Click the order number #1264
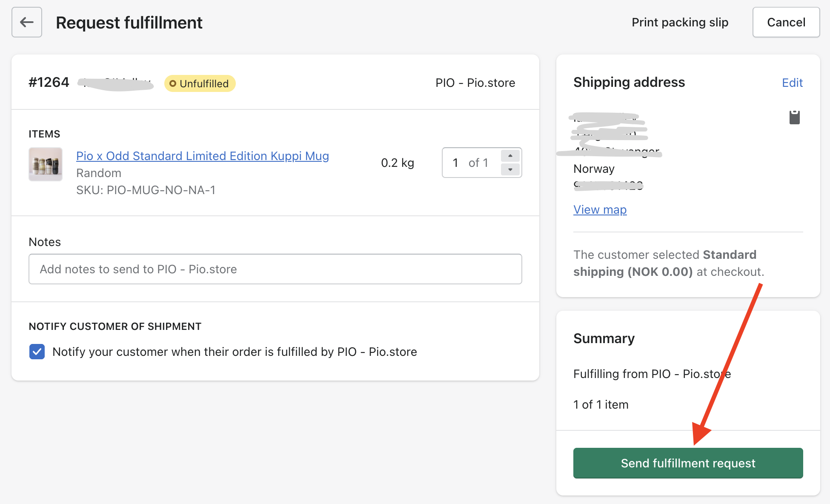 tap(49, 82)
